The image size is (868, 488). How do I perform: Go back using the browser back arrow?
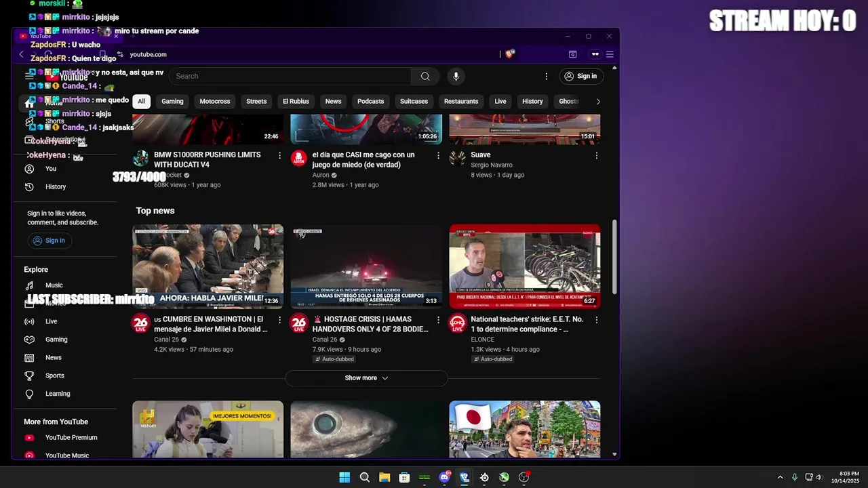point(21,54)
